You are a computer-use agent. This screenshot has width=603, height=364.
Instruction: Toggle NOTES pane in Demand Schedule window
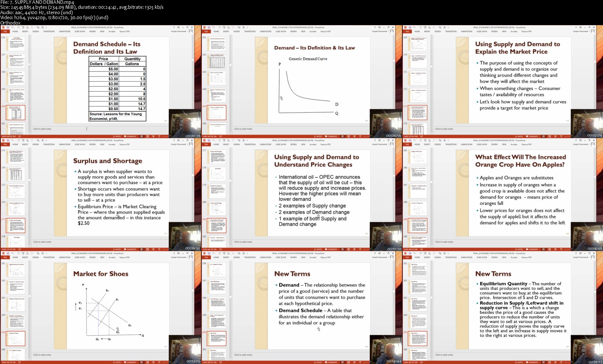[x=117, y=136]
